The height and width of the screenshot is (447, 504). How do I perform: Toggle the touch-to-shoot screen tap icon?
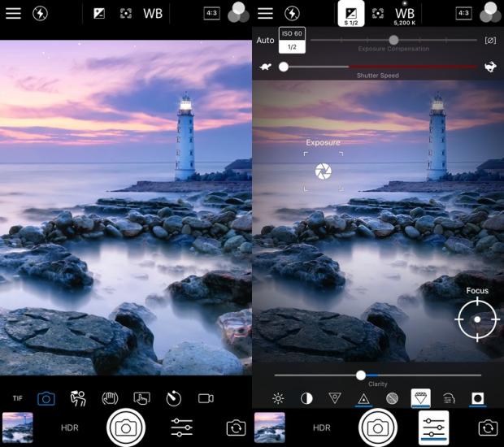[x=141, y=398]
